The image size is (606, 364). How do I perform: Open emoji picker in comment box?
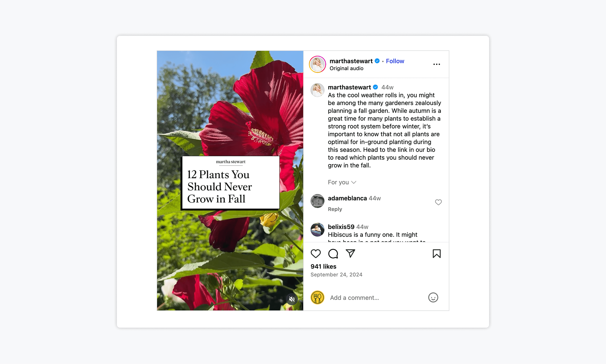[x=433, y=297]
